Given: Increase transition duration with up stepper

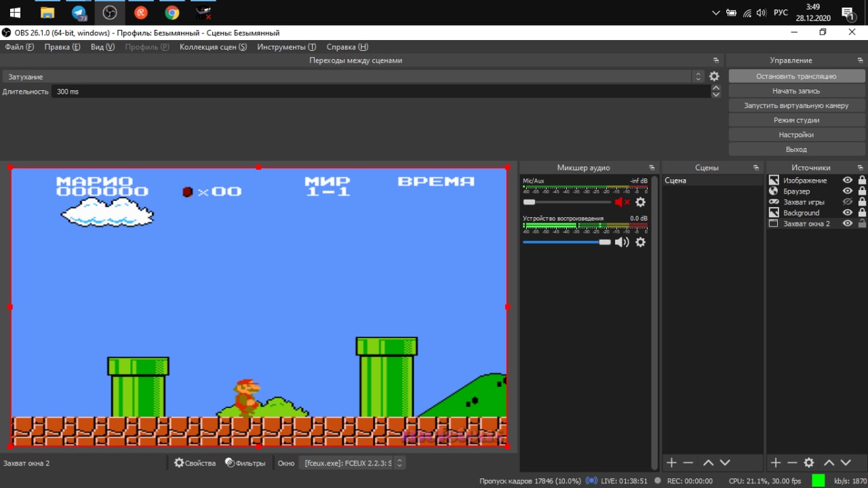Looking at the screenshot, I should pyautogui.click(x=716, y=88).
